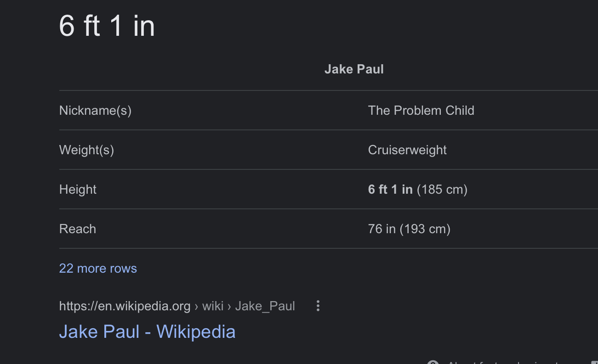The height and width of the screenshot is (364, 598).
Task: Click the "Height" row label
Action: [x=78, y=190]
